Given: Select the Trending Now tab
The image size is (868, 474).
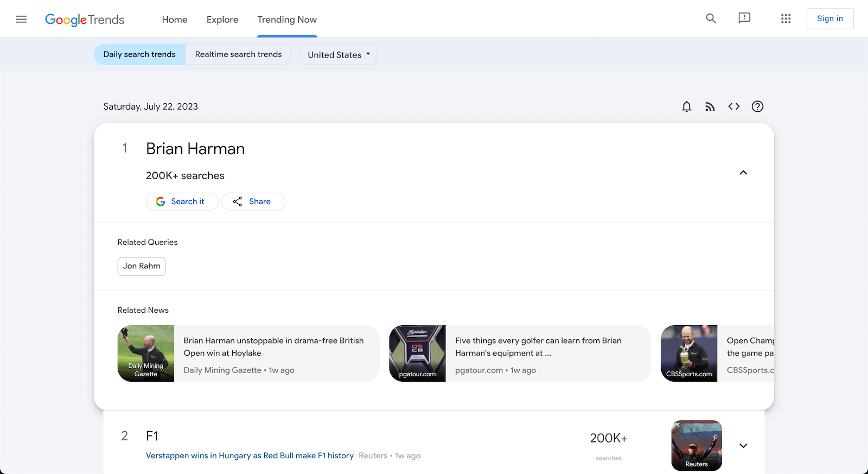Looking at the screenshot, I should pos(287,20).
